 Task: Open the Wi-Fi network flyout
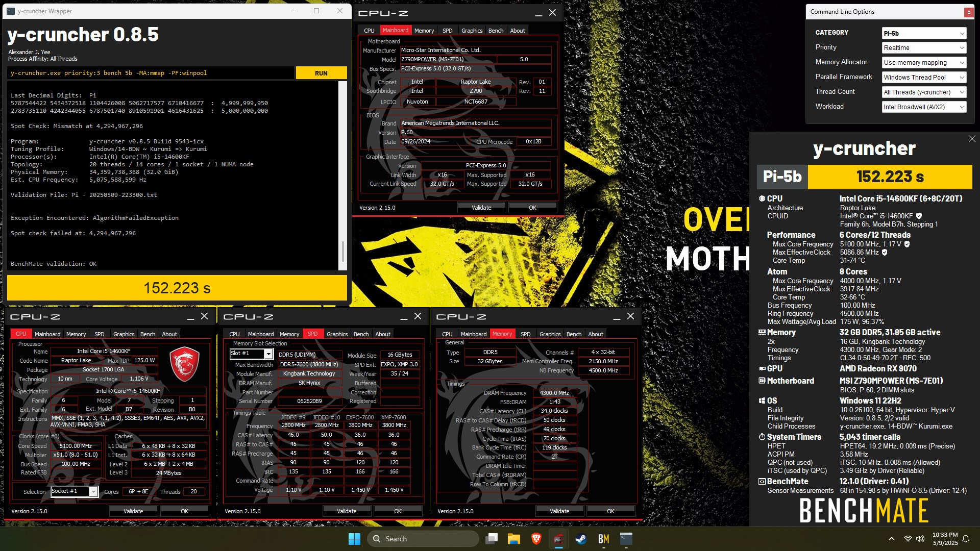tap(908, 539)
